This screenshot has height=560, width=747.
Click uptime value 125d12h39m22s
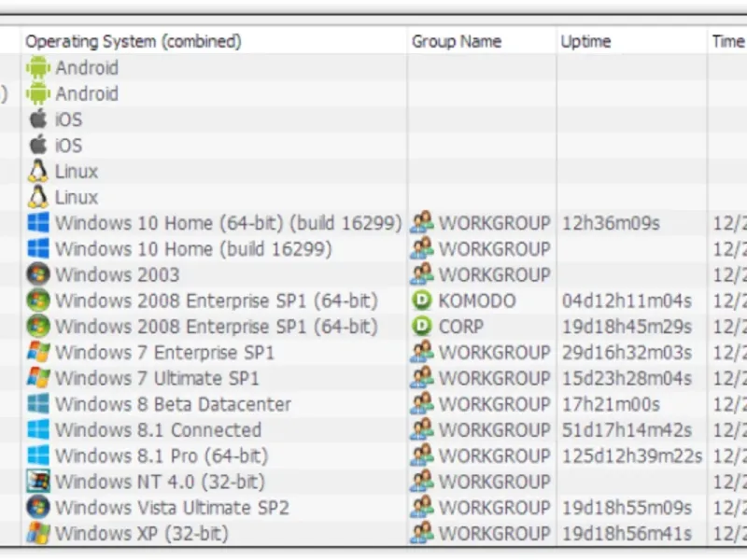click(x=632, y=455)
